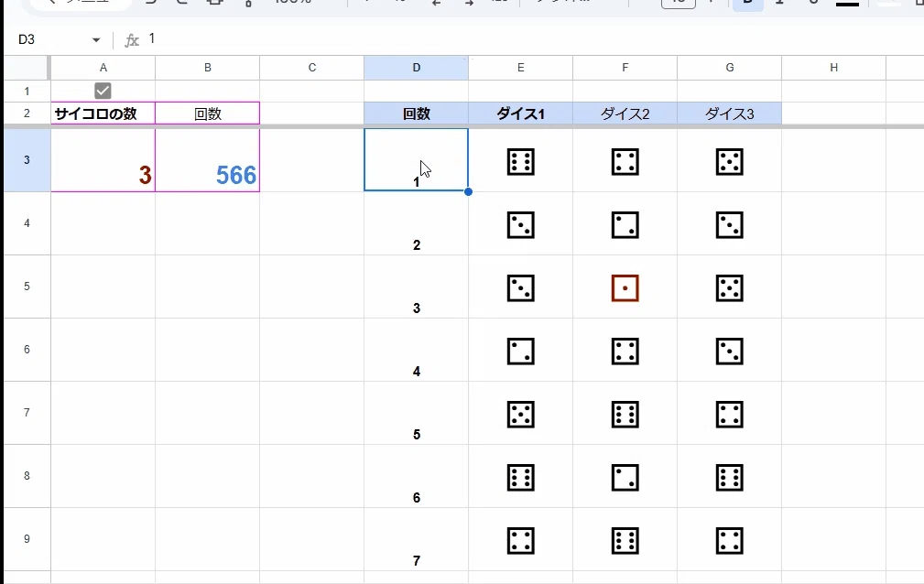
Task: Select the ダイス3 die in count row 2
Action: tap(730, 225)
